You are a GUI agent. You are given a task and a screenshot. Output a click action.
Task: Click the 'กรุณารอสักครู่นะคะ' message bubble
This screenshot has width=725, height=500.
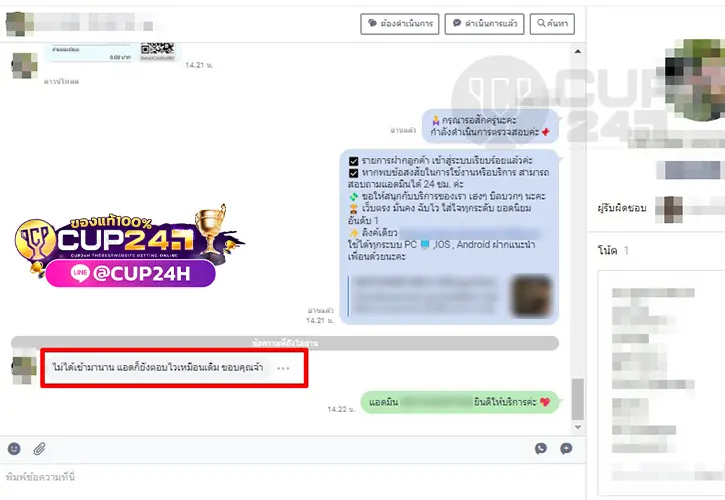pos(491,126)
